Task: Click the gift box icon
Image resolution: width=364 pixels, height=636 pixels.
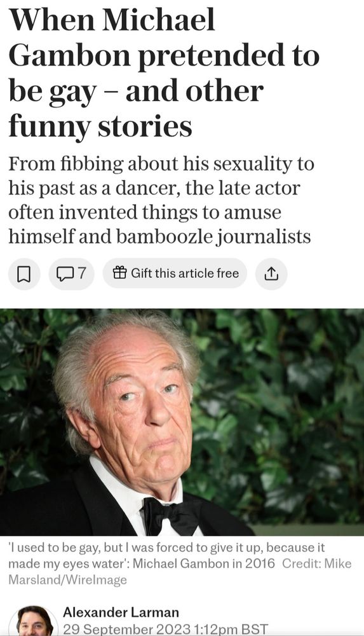Action: pyautogui.click(x=119, y=273)
